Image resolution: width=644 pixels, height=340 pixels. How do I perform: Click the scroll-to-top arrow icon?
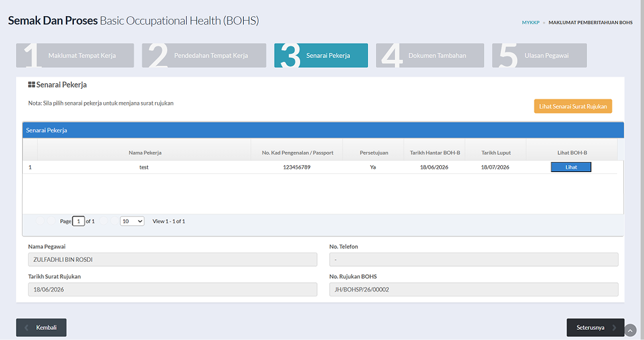tap(630, 330)
